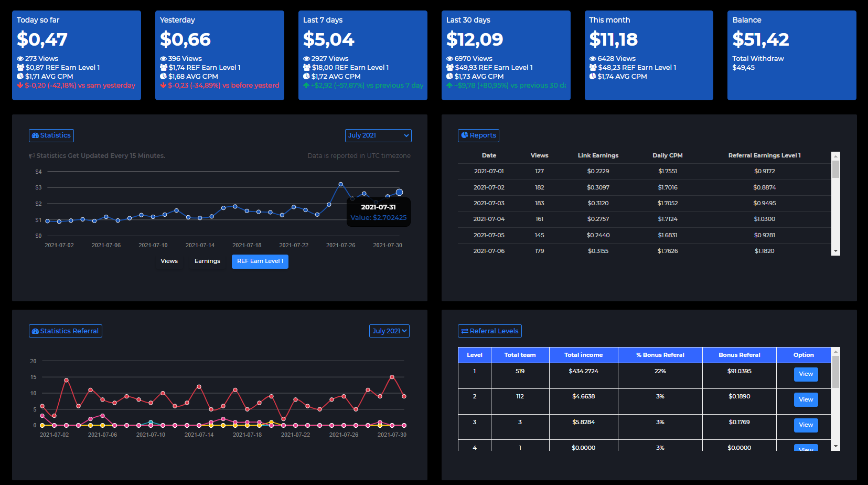Select the REF Earn Level 1 tab

coord(260,261)
